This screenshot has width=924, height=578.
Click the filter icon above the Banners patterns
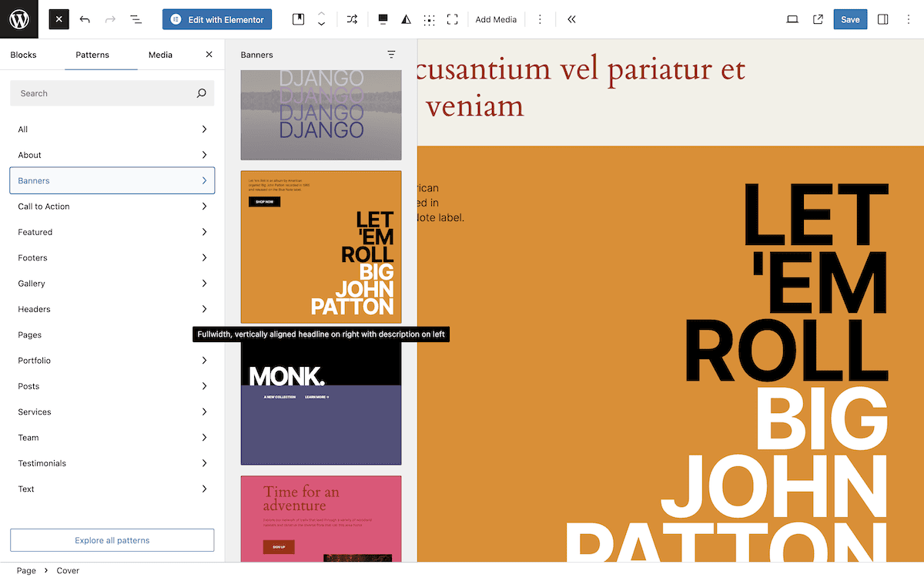pos(391,55)
